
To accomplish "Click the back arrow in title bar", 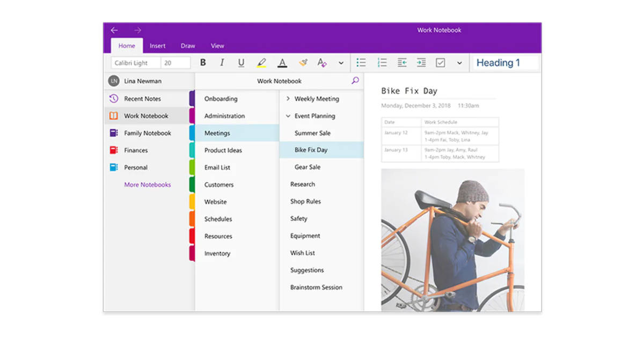I will [x=114, y=31].
